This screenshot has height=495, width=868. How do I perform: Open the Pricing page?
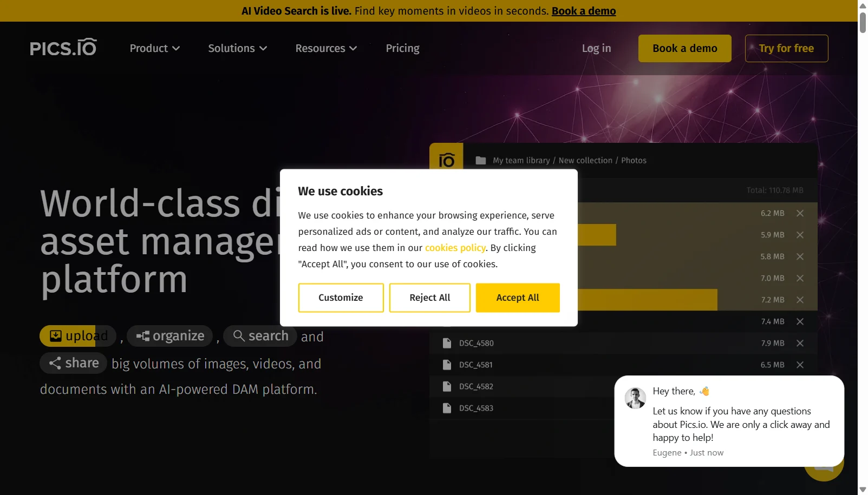pos(402,48)
